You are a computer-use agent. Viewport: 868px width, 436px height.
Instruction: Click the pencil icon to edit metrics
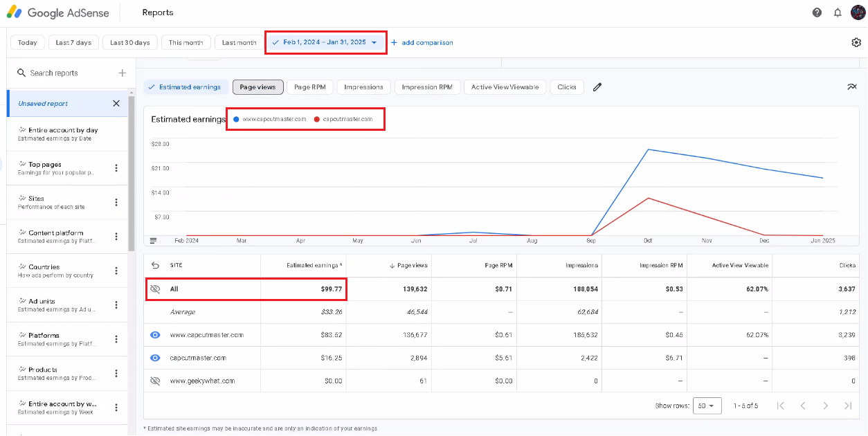598,87
